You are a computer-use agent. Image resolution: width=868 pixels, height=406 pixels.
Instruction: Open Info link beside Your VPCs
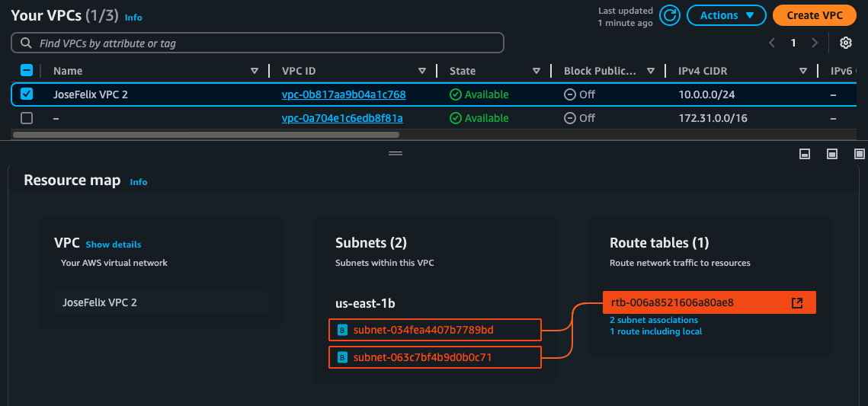tap(133, 18)
